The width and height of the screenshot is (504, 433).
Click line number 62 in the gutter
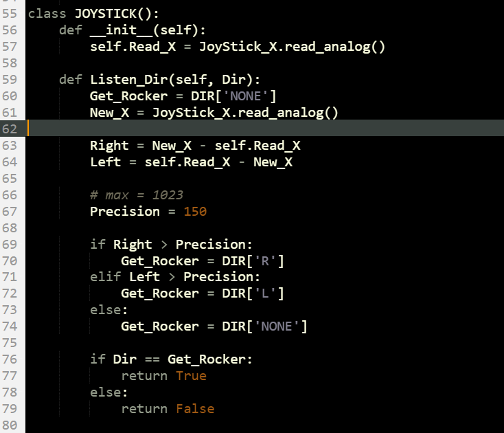(x=10, y=129)
